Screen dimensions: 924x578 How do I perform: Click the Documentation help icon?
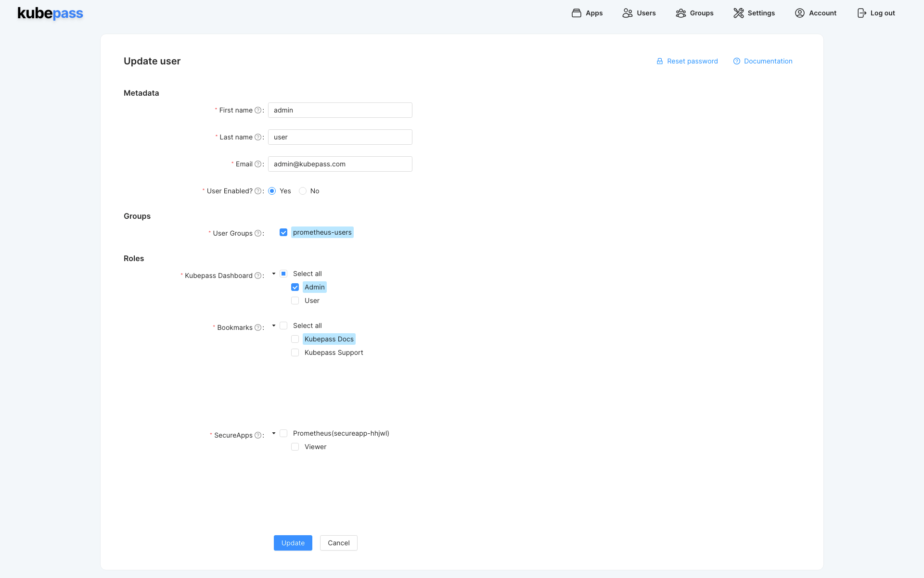(737, 61)
